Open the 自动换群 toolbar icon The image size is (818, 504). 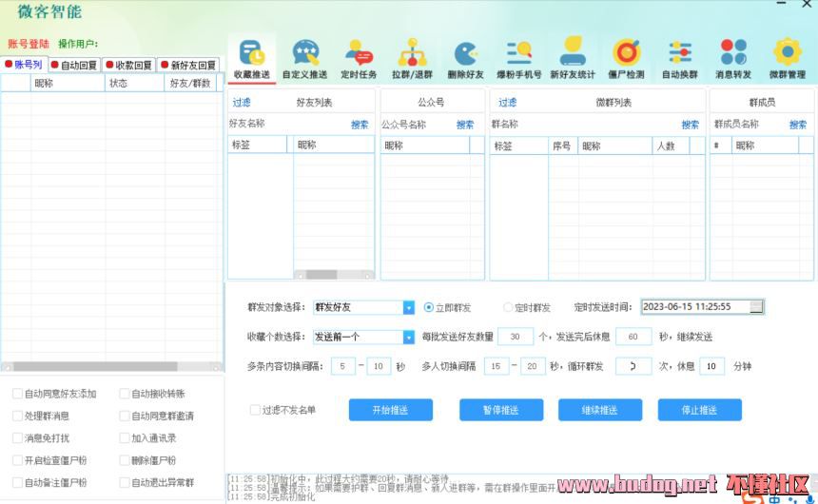[x=680, y=58]
